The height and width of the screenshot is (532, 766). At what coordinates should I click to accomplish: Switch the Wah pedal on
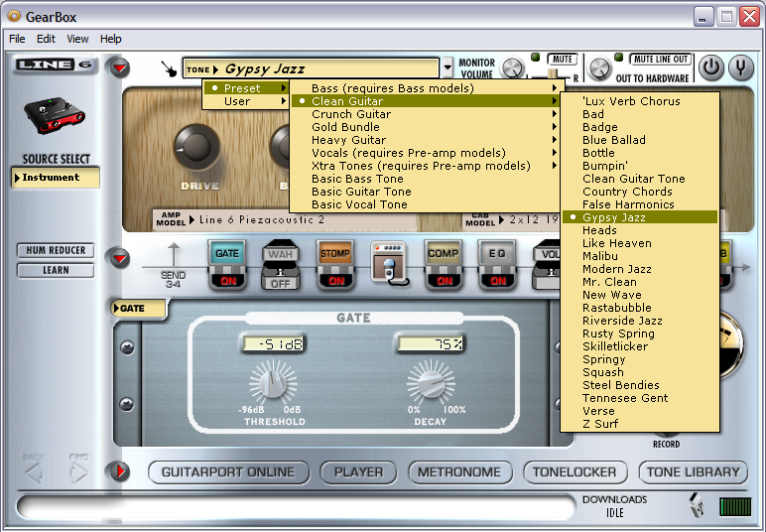(281, 281)
